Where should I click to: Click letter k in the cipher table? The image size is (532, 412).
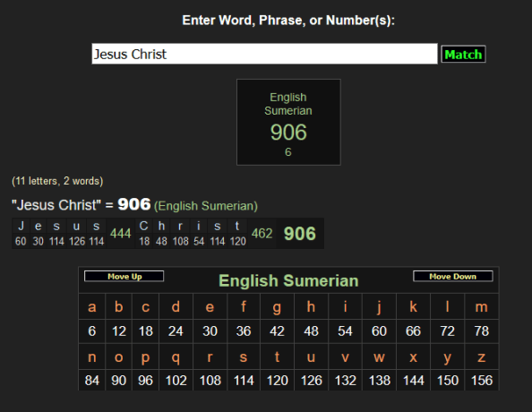pyautogui.click(x=413, y=307)
